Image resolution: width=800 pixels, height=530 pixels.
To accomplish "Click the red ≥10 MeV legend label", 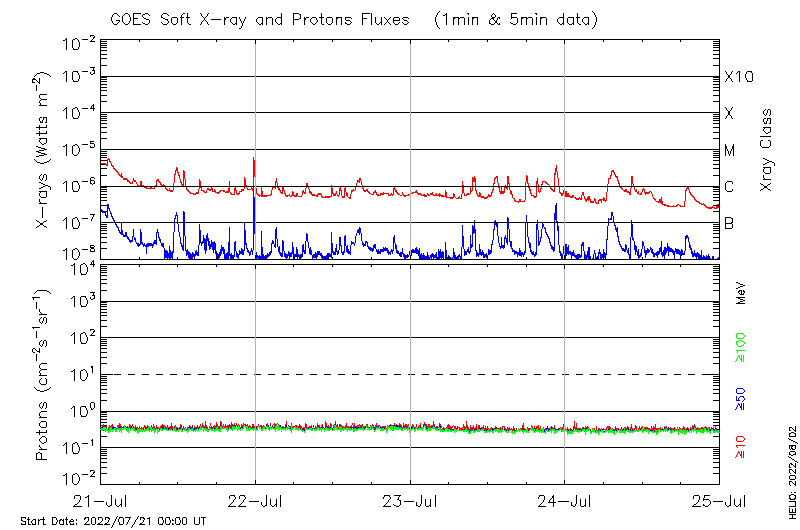I will [x=741, y=447].
